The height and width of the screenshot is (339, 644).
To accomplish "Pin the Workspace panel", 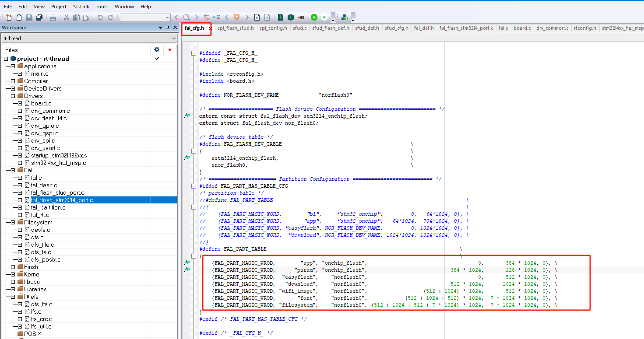I will pos(168,28).
